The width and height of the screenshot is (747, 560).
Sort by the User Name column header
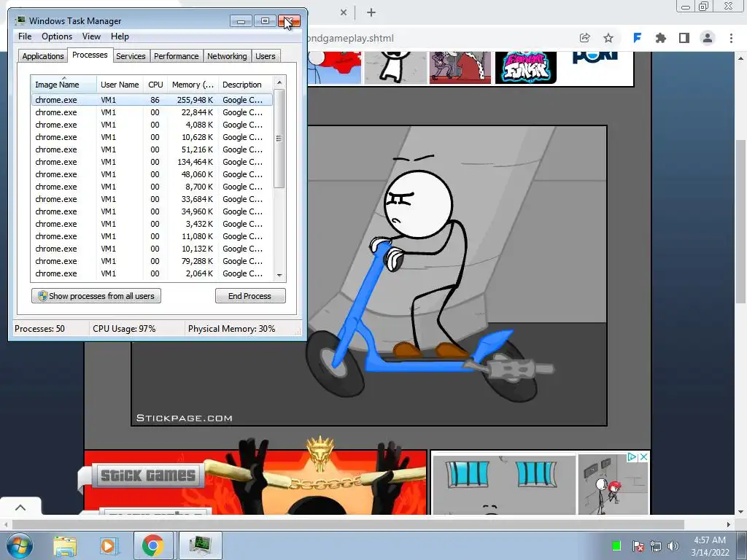120,85
